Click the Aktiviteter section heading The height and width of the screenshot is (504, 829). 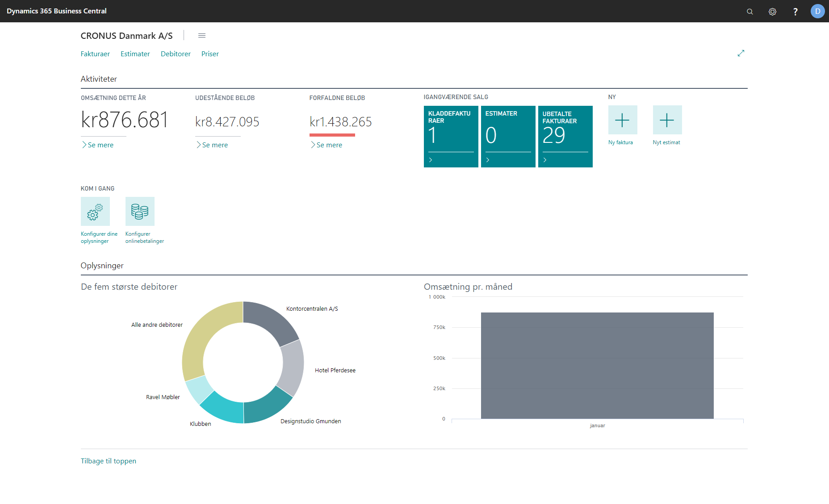click(x=99, y=79)
